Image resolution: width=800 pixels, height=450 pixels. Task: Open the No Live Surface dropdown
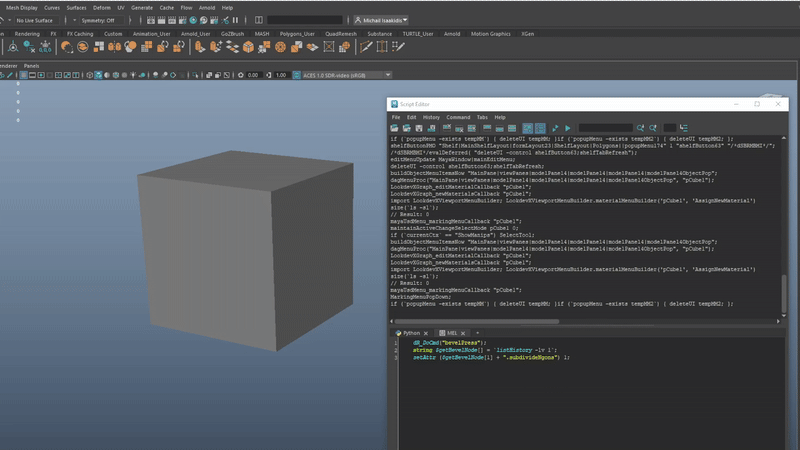[35, 20]
